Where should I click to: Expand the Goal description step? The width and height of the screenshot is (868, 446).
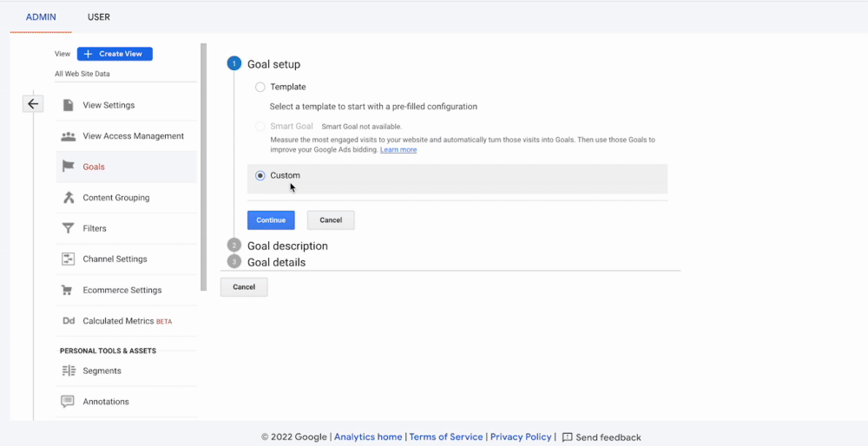pos(287,246)
